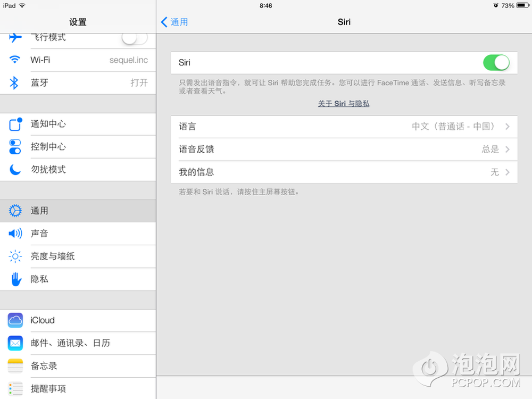The image size is (532, 399).
Task: Tap the Notification Center (通知中心) icon
Action: (15, 124)
